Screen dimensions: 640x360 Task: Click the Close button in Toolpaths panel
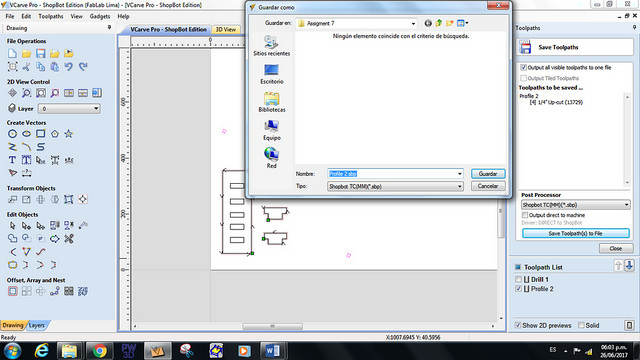point(616,248)
